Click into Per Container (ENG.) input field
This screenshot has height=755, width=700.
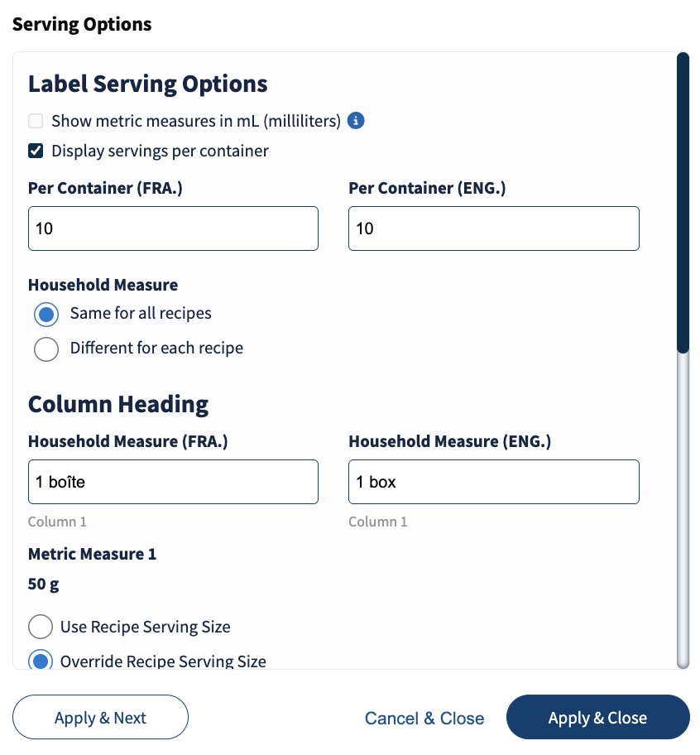(x=493, y=228)
